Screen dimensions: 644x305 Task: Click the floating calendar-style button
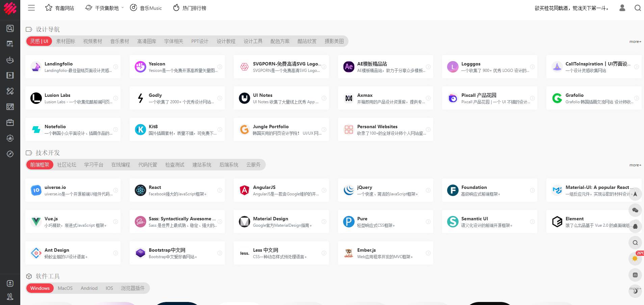click(x=635, y=275)
